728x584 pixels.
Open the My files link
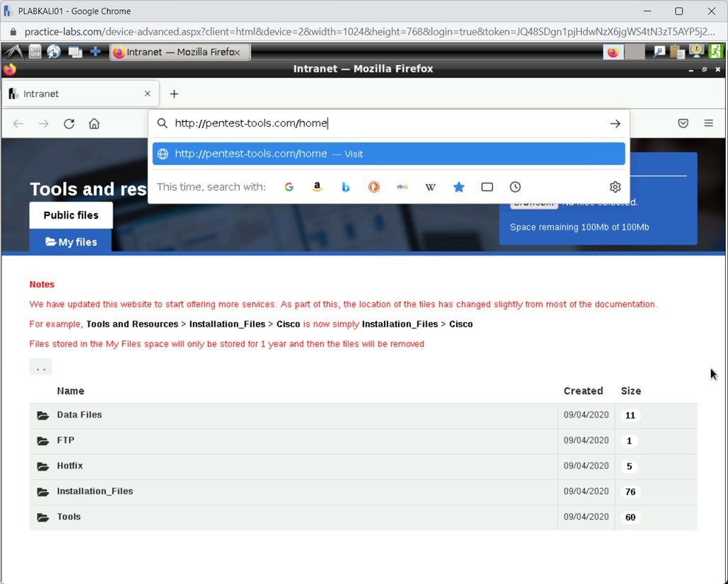click(x=70, y=241)
